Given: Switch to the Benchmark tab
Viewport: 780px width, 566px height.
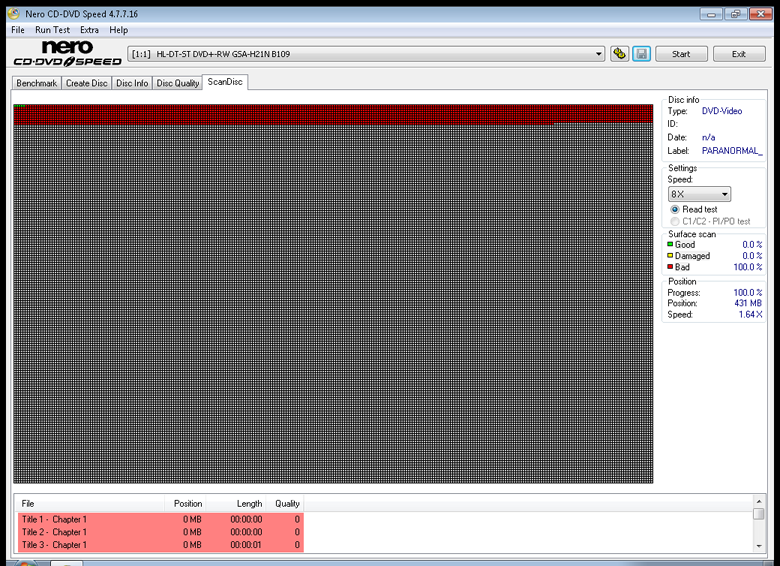Looking at the screenshot, I should [36, 83].
